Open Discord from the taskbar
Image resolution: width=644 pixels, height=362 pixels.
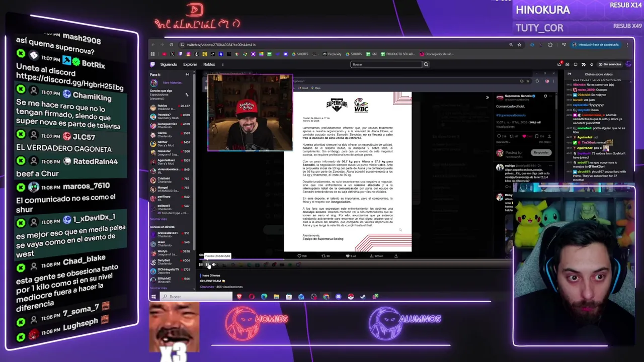pyautogui.click(x=338, y=297)
